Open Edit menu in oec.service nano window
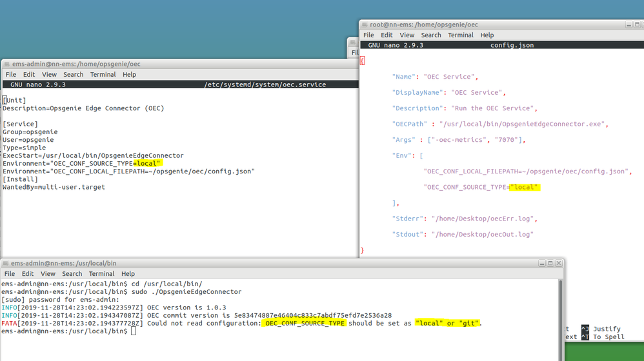The image size is (644, 361). pyautogui.click(x=29, y=74)
